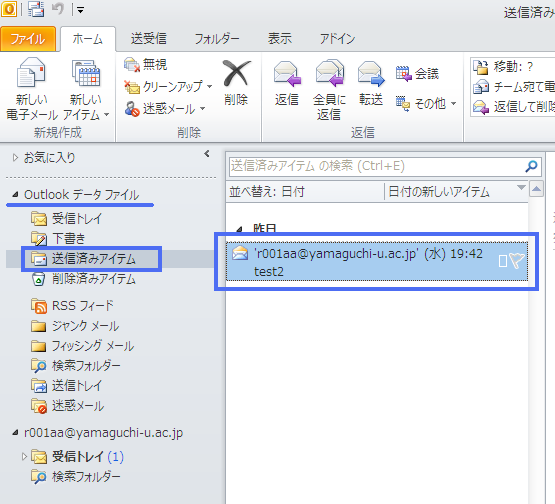Toggle the follow-up flag on test2 message
Image resolution: width=555 pixels, height=504 pixels.
[x=517, y=261]
